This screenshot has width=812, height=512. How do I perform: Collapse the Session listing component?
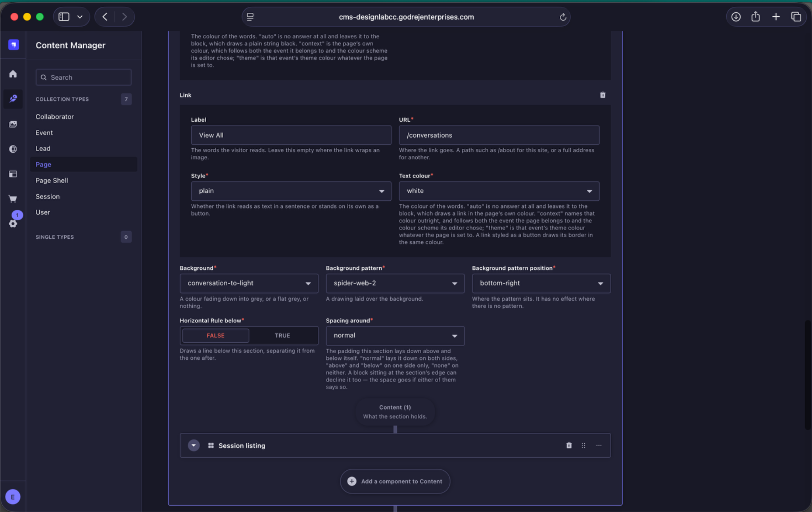click(x=194, y=445)
